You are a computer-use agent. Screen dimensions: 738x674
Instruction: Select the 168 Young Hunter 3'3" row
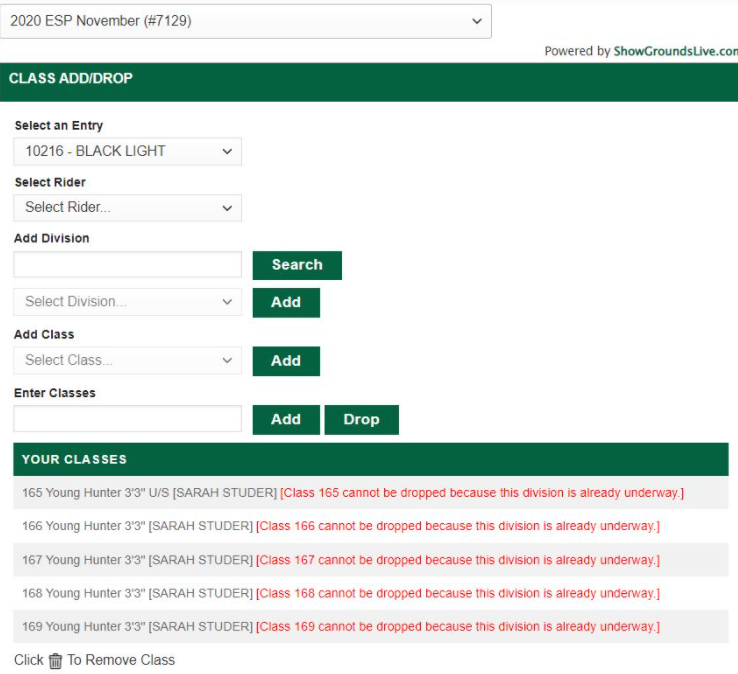pos(371,593)
